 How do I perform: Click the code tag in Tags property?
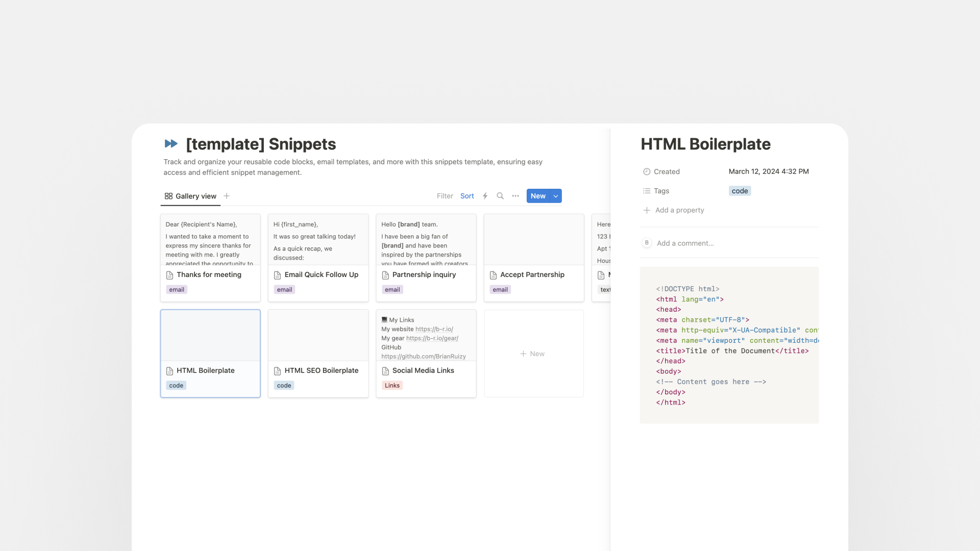point(740,191)
